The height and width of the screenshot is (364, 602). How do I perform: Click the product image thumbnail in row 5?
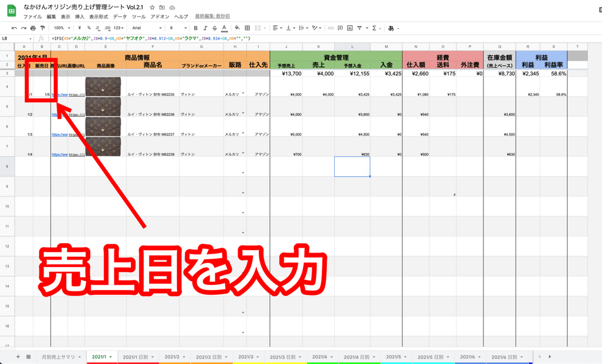[103, 106]
